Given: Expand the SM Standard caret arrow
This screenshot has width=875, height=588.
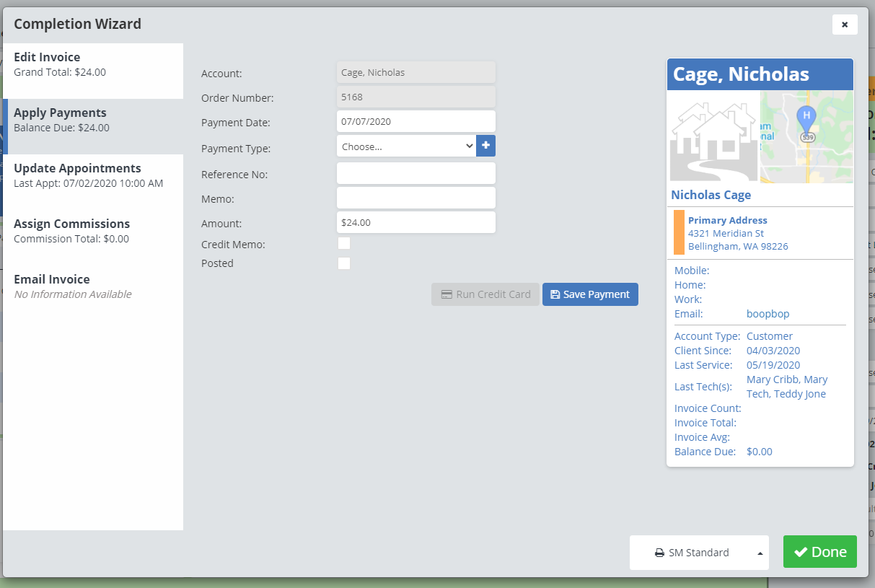Looking at the screenshot, I should pyautogui.click(x=760, y=553).
